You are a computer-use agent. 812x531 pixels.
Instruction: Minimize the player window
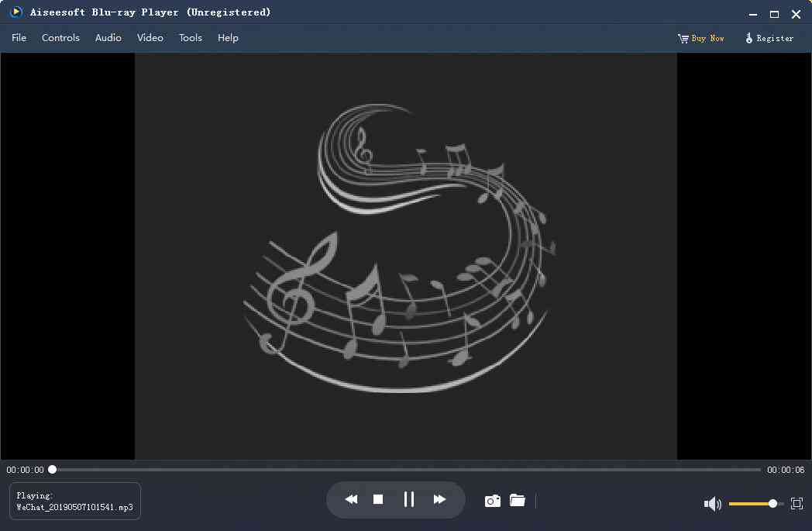pyautogui.click(x=753, y=15)
